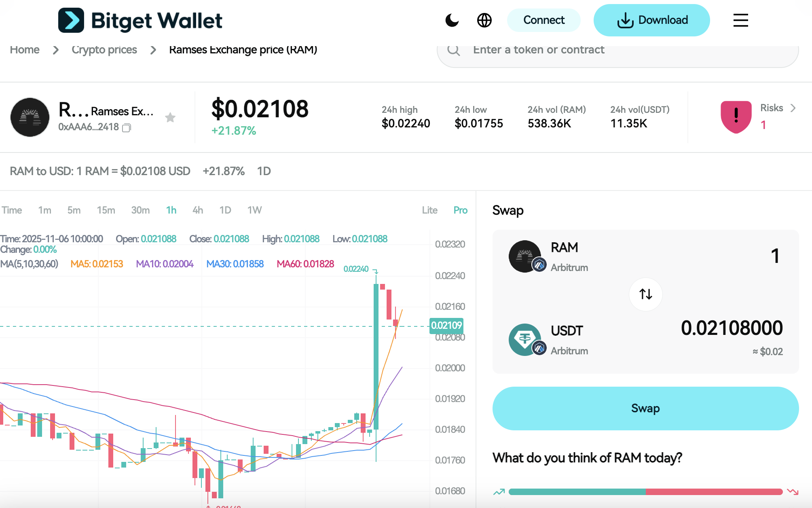Swap token positions with the arrows icon
Image resolution: width=812 pixels, height=508 pixels.
pos(645,294)
